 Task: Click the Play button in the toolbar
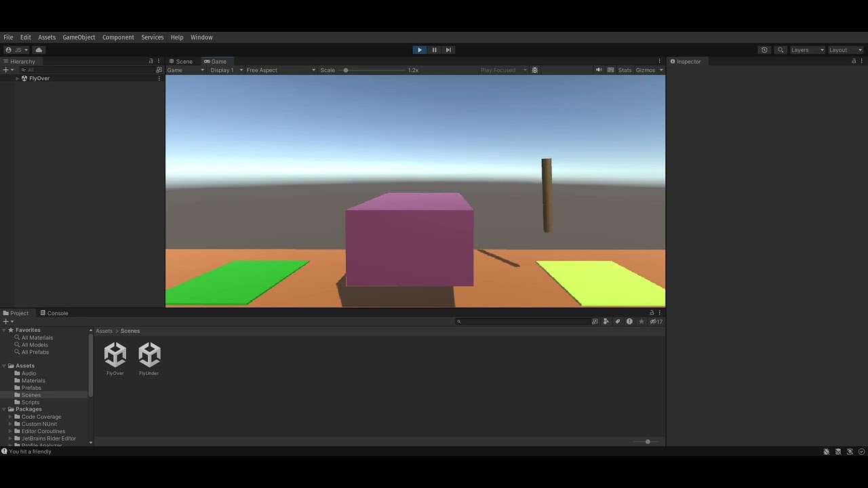tap(419, 49)
